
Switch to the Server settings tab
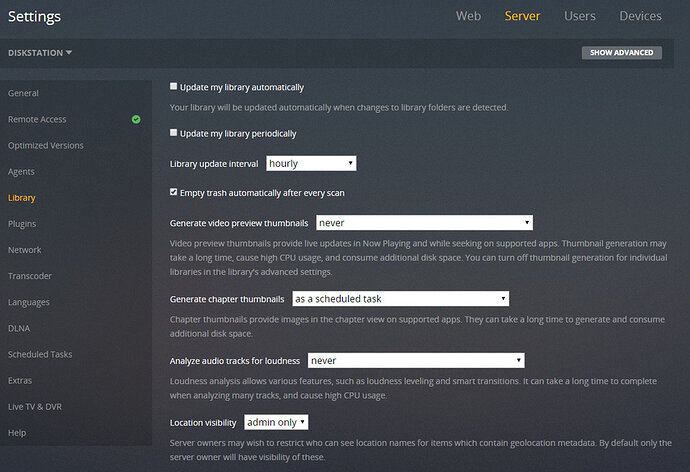click(x=522, y=16)
